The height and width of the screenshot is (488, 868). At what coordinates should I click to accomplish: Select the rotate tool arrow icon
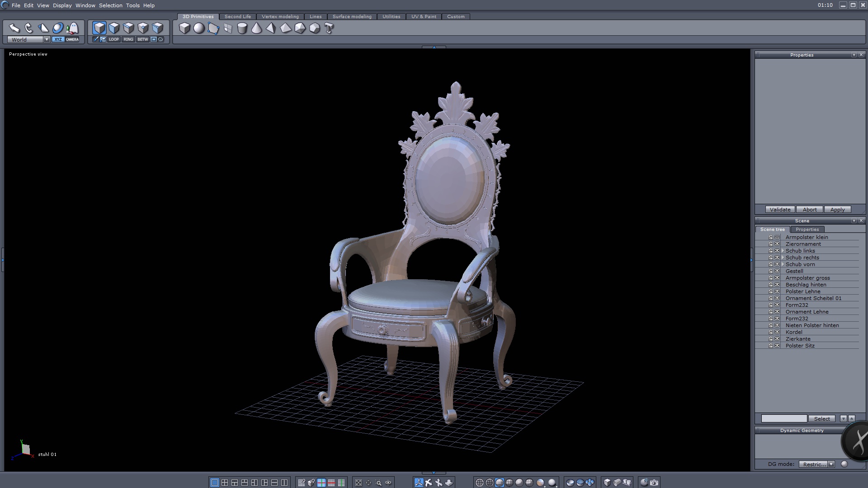(29, 28)
